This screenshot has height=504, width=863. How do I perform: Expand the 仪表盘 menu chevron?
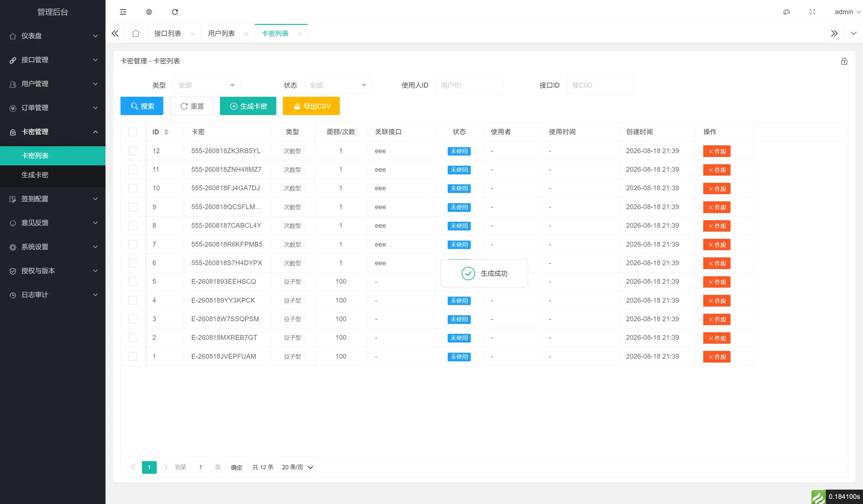click(x=96, y=36)
